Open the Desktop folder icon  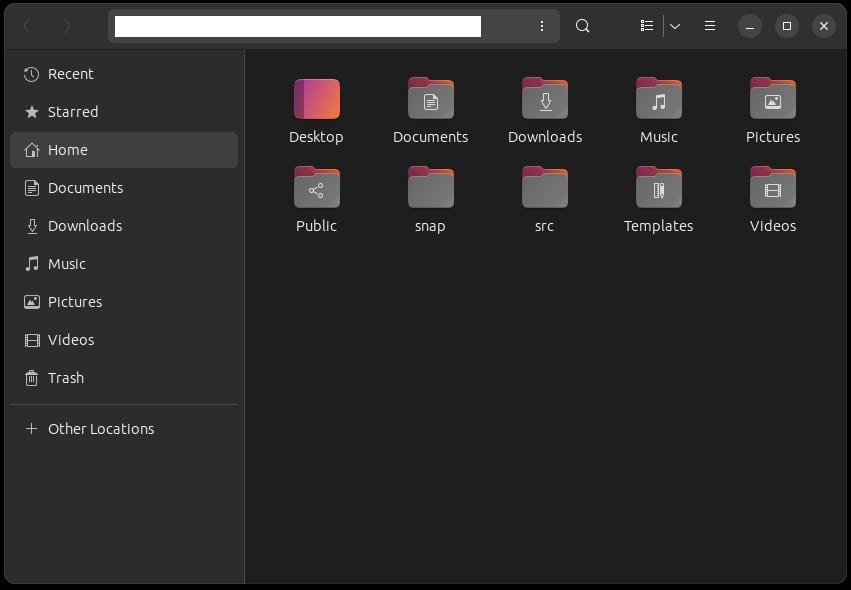(316, 99)
